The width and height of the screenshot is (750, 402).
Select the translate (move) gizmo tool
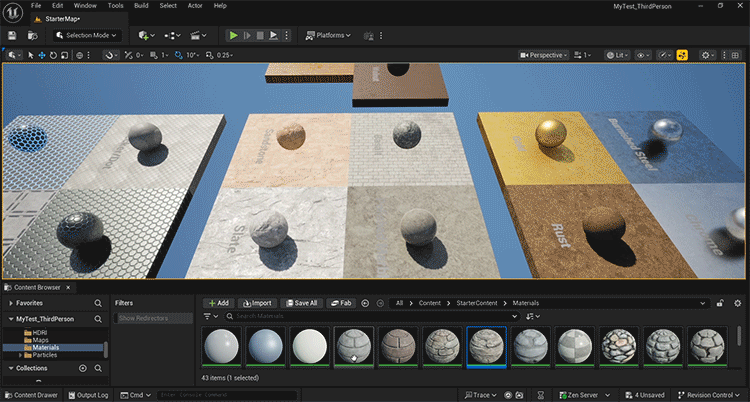click(x=42, y=54)
